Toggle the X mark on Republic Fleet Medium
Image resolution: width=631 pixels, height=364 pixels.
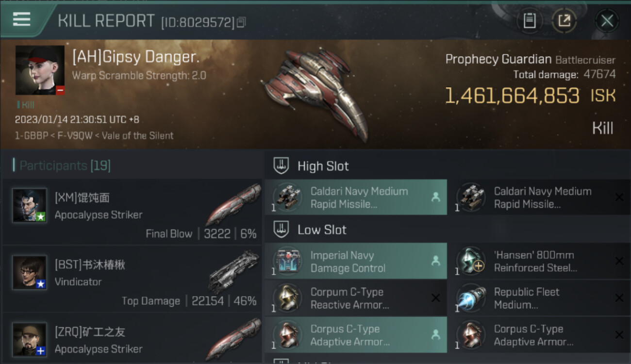point(619,298)
